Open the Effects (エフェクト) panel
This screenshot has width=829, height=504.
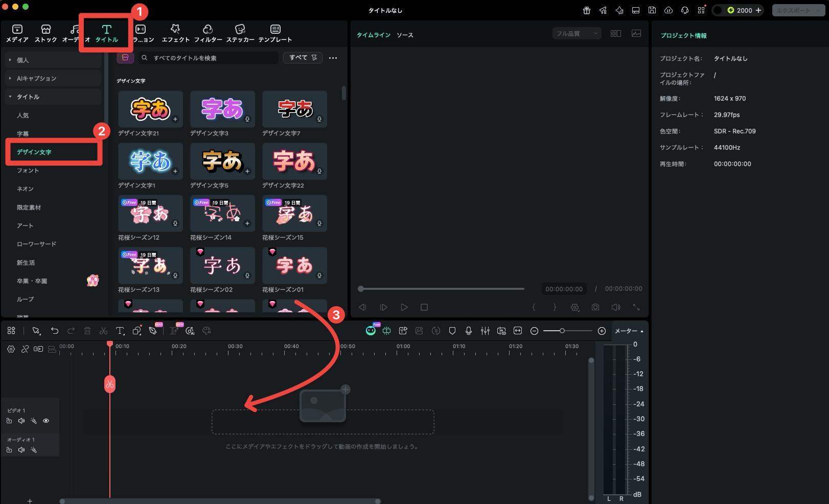pyautogui.click(x=175, y=33)
